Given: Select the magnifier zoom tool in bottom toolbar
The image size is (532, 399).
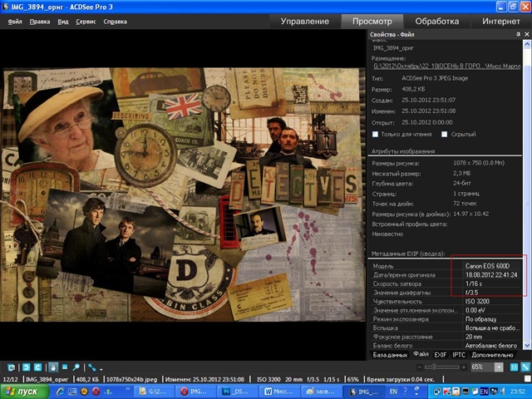Looking at the screenshot, I should (x=76, y=367).
